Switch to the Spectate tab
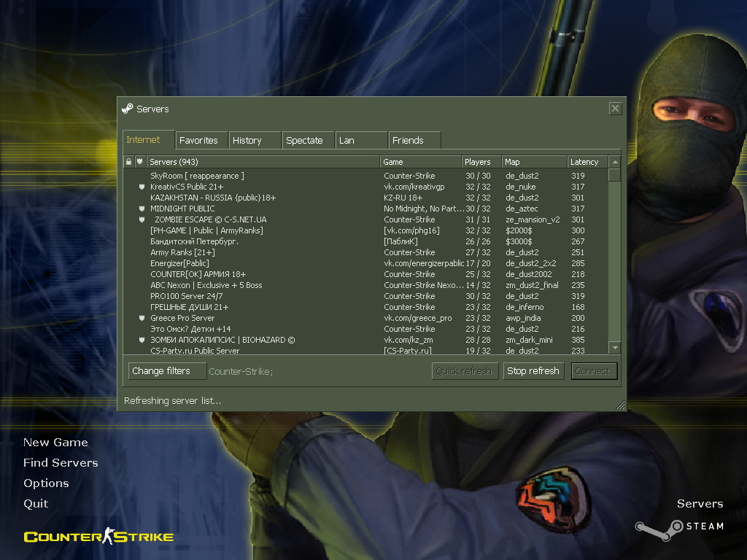747x560 pixels. pos(309,141)
